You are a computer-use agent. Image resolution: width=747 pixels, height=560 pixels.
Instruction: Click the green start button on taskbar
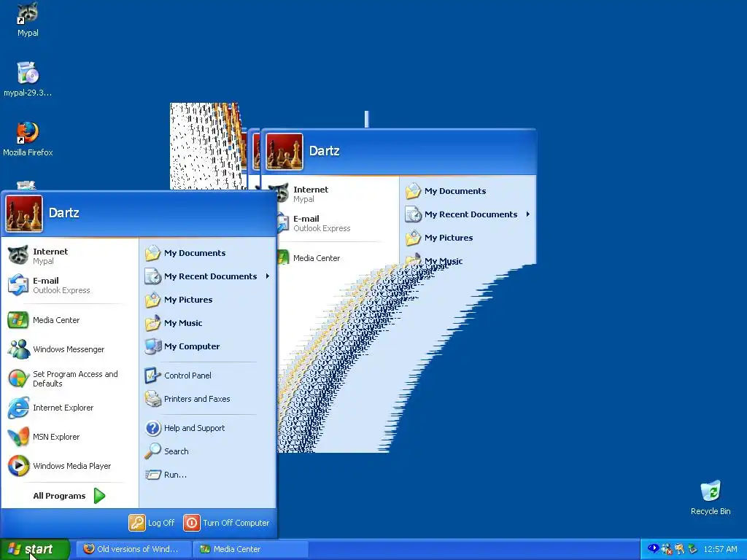coord(34,549)
